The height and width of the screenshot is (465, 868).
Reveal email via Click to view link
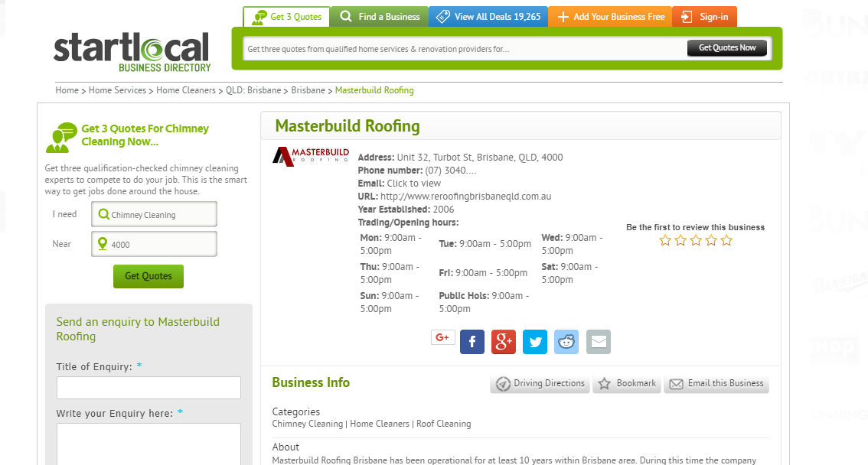click(x=416, y=183)
